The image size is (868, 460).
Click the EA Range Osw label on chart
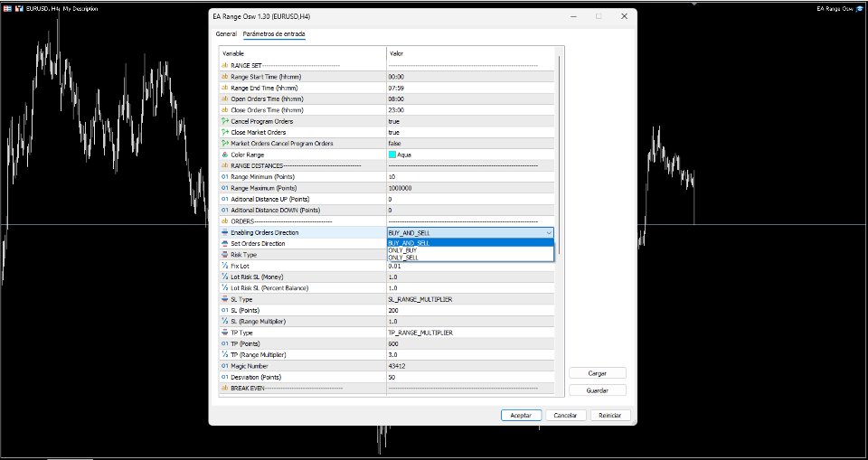(835, 9)
